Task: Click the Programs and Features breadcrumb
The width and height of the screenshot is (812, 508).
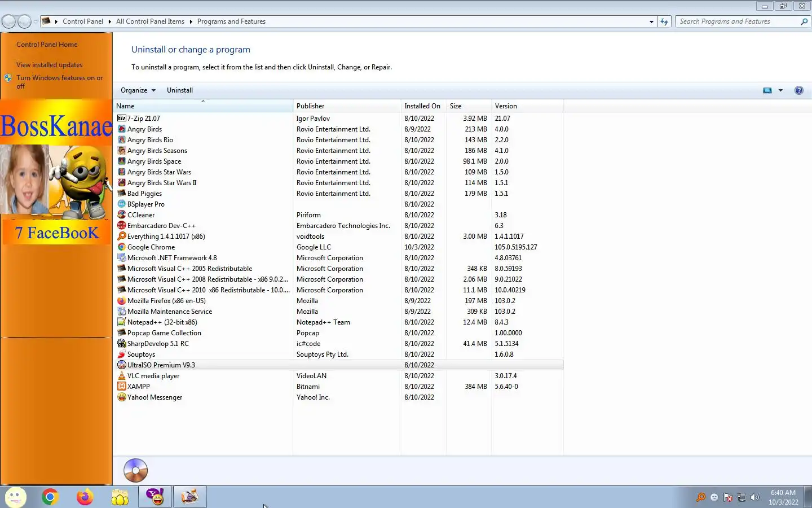Action: 231,21
